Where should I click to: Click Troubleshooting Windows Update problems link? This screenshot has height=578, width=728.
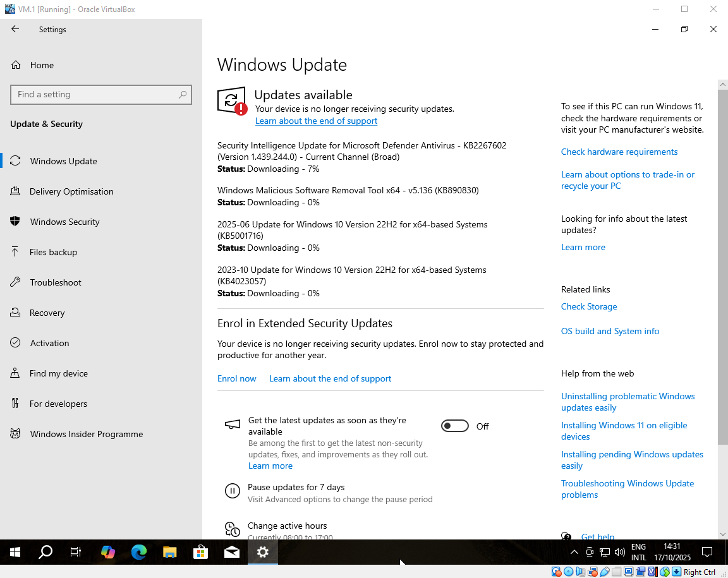click(x=628, y=489)
